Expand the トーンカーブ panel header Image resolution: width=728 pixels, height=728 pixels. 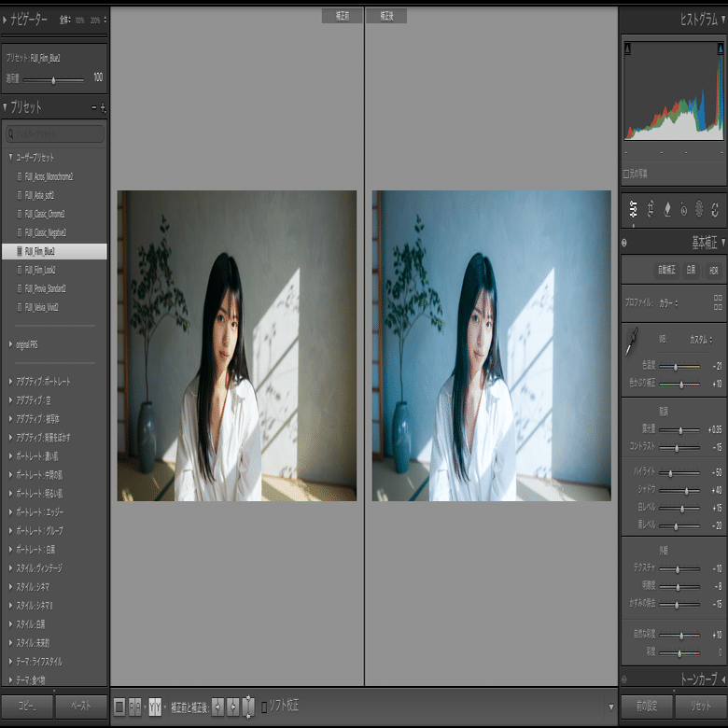click(723, 679)
